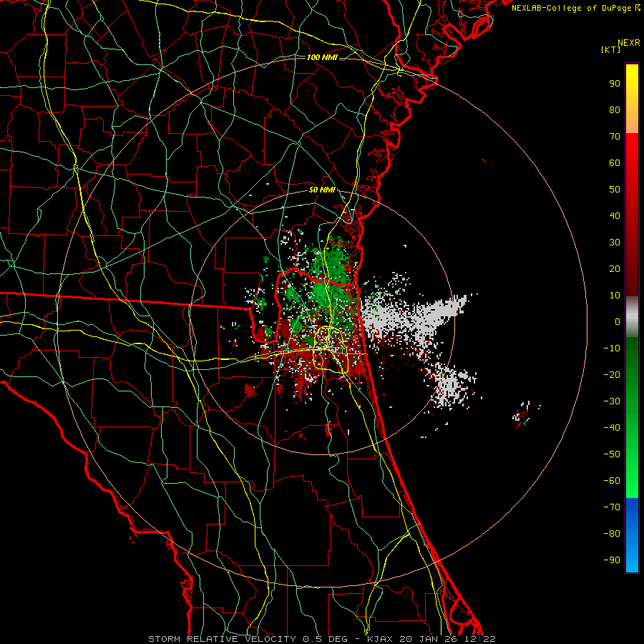Click the positive 10 knot scale label
The image size is (644, 644).
tap(615, 296)
